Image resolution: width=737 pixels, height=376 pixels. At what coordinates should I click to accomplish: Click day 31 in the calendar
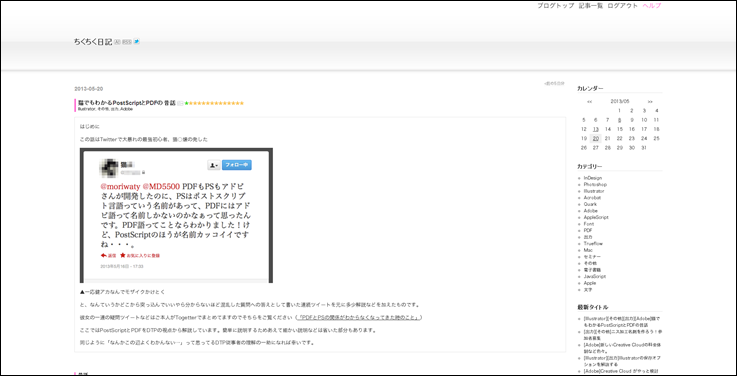pyautogui.click(x=644, y=148)
